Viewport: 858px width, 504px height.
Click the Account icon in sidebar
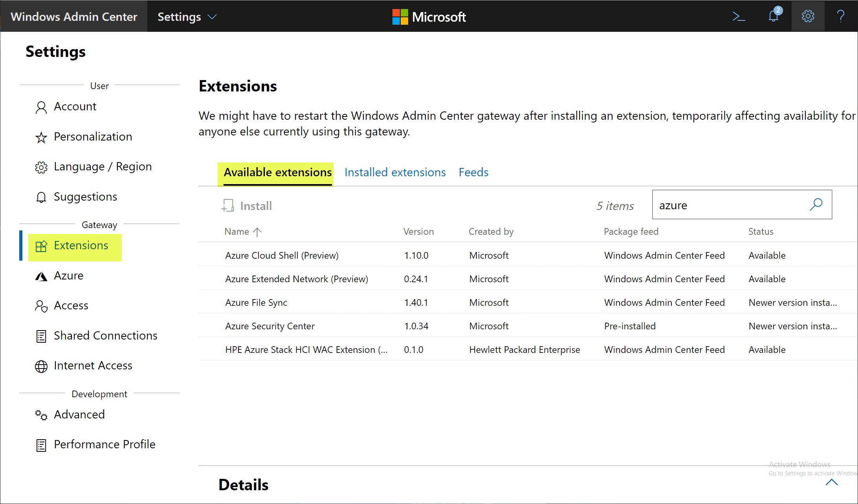pos(41,107)
